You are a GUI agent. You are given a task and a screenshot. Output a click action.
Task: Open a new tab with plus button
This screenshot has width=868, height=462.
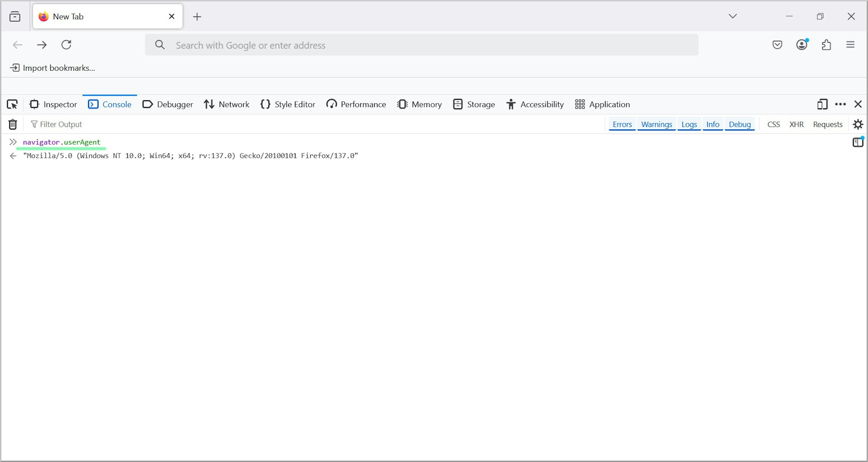(197, 16)
